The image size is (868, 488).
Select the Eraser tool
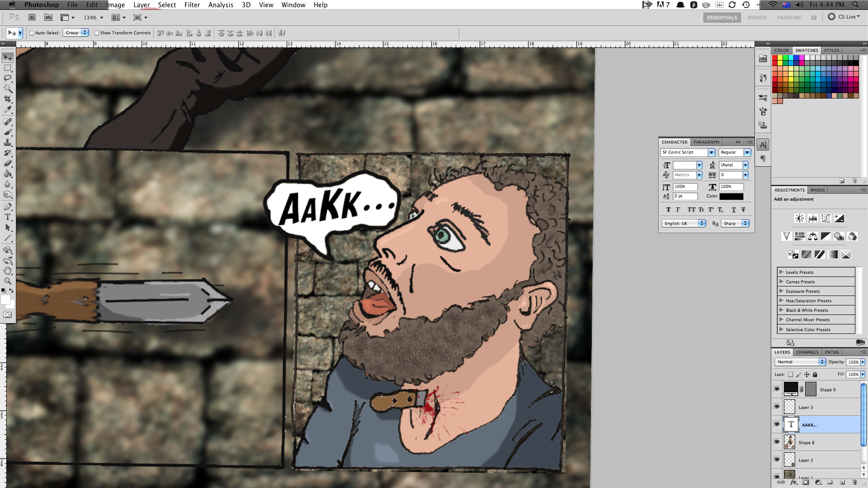coord(8,163)
